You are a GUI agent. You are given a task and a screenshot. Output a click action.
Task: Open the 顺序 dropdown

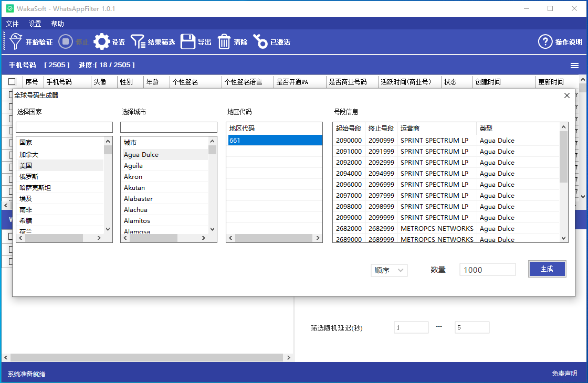[389, 269]
